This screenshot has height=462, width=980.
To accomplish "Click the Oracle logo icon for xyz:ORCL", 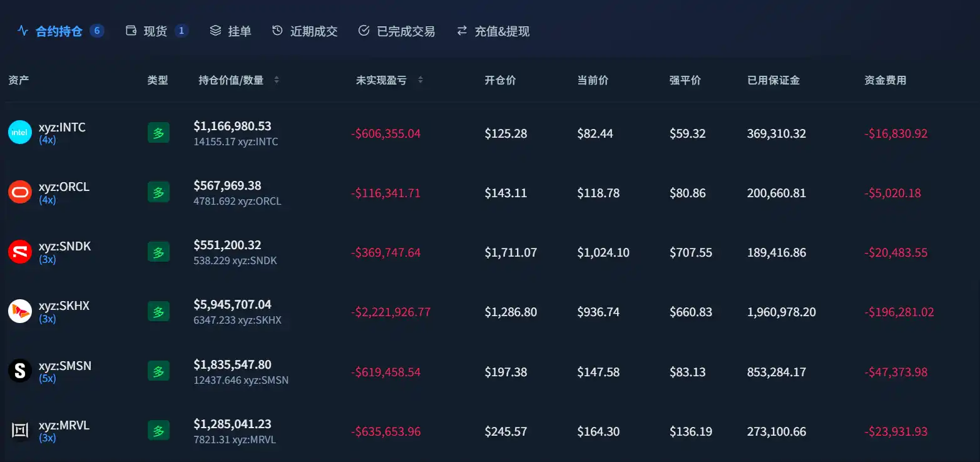I will click(x=20, y=192).
